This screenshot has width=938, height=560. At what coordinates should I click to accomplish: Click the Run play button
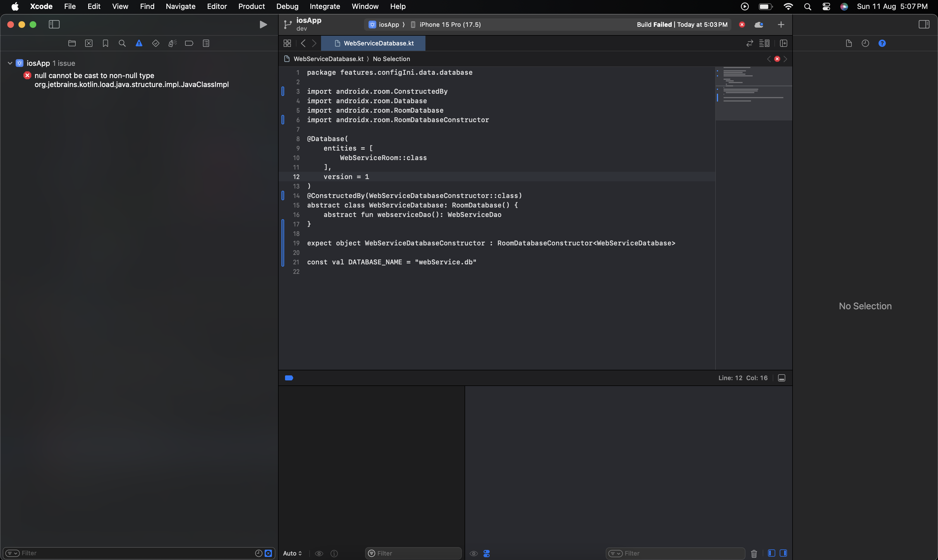[263, 25]
